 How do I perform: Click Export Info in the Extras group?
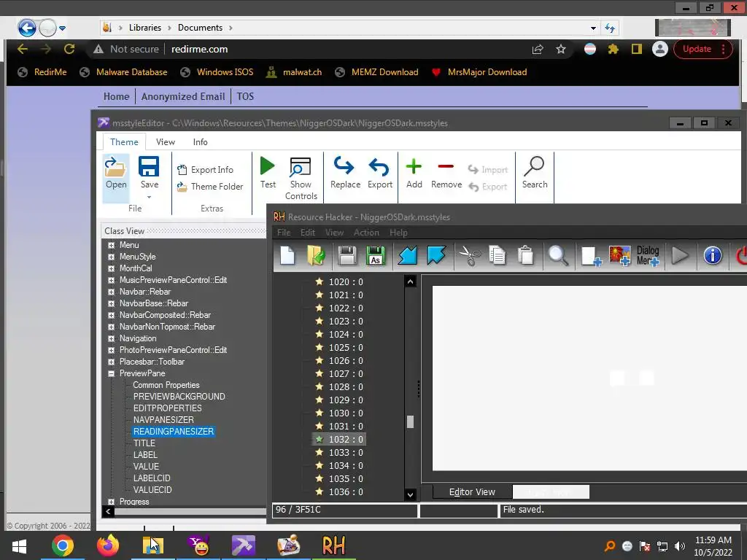205,169
